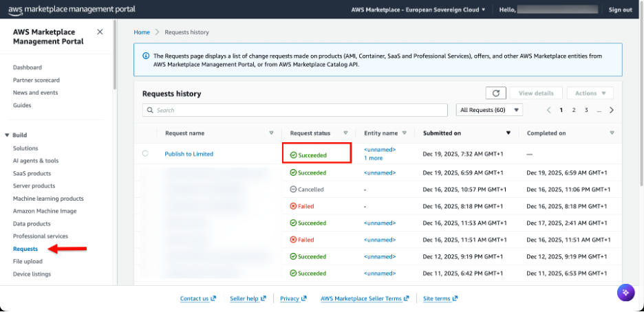Sort by Request name column arrow
This screenshot has height=312, width=644.
[271, 133]
